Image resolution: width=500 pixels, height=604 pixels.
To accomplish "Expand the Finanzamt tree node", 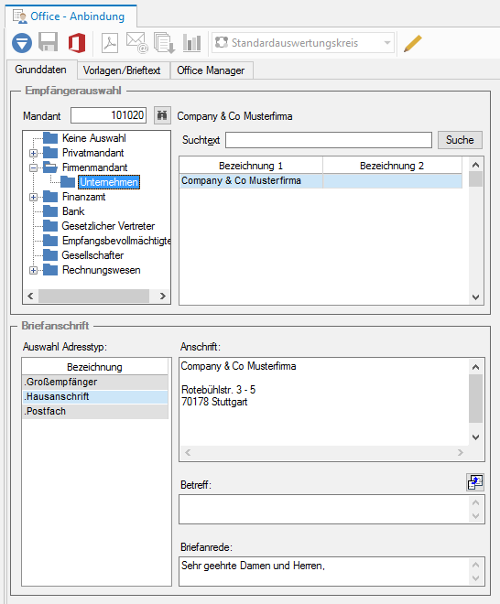I will click(x=34, y=197).
